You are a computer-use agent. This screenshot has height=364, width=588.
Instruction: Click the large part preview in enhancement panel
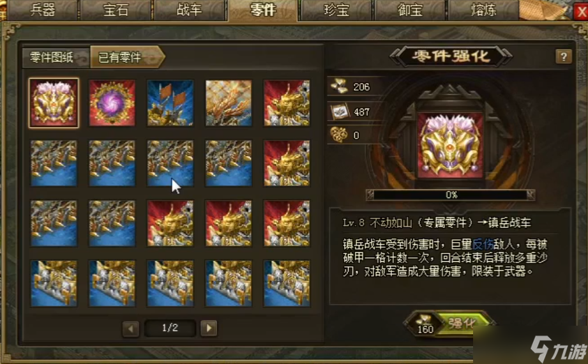[x=450, y=146]
